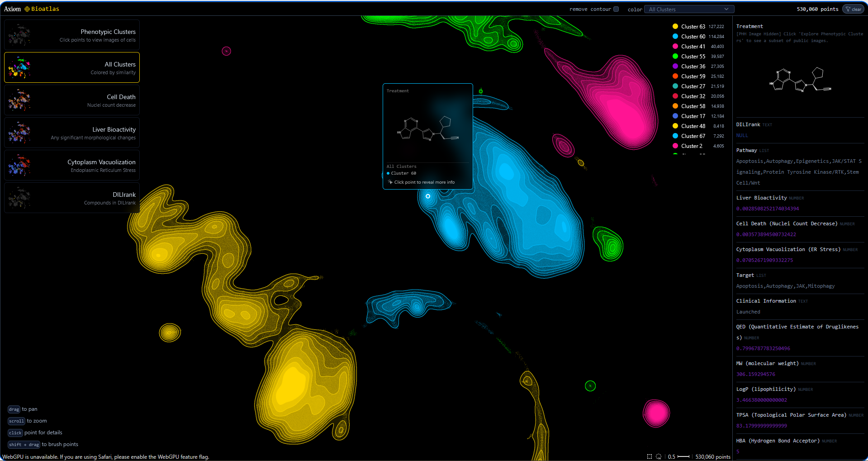
Task: Select Cluster 58 in the legend
Action: pyautogui.click(x=698, y=106)
